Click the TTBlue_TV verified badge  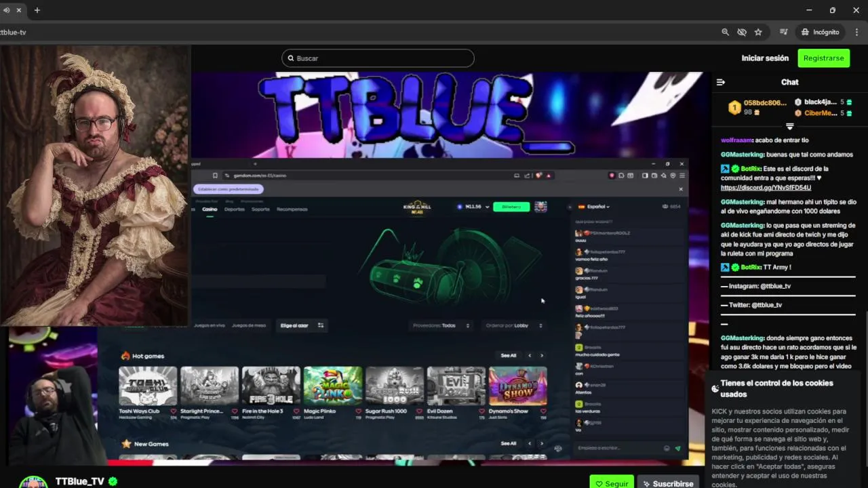113,481
